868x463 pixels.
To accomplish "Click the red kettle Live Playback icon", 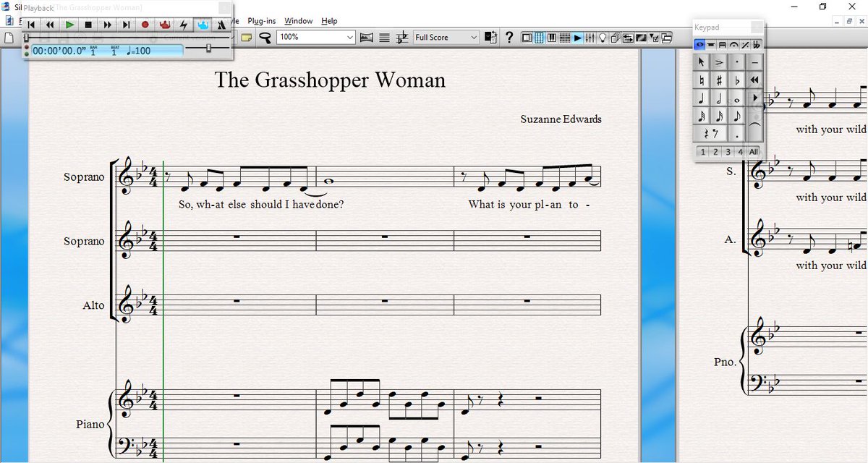I will coord(164,25).
